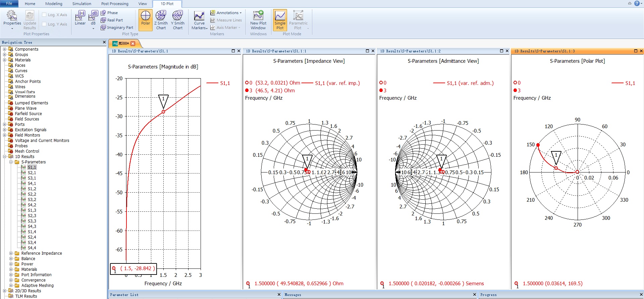Select S3,3 in the results tree
This screenshot has width=644, height=299.
(x=32, y=221)
